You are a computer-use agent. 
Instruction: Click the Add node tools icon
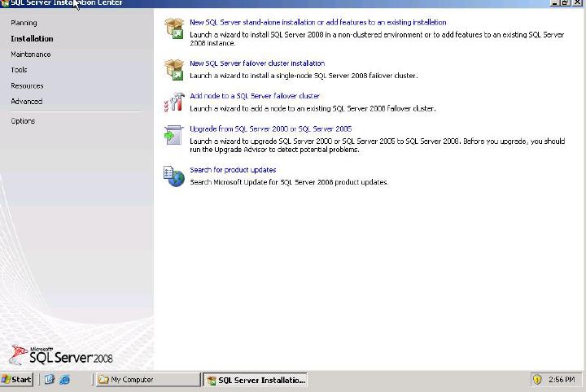pos(174,102)
